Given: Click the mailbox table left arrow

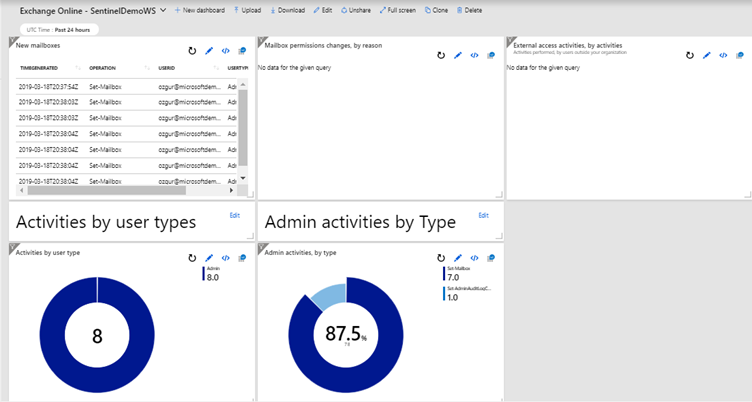Looking at the screenshot, I should 22,190.
